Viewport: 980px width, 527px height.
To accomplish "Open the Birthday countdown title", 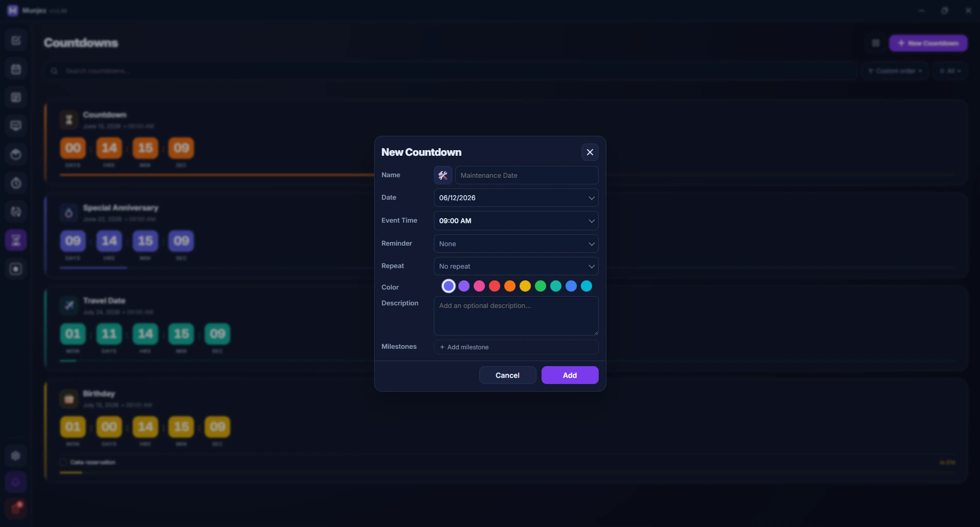I will [x=99, y=394].
